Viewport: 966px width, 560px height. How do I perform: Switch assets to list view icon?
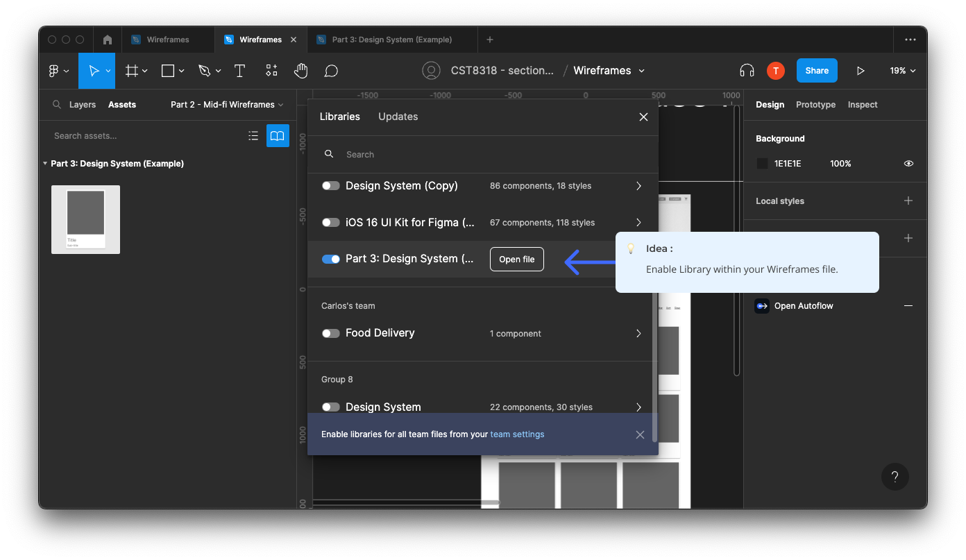coord(253,135)
